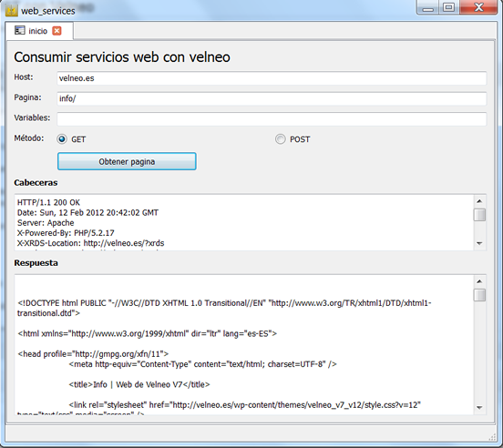Click down arrow of Cabeceras scrollbar

click(479, 243)
